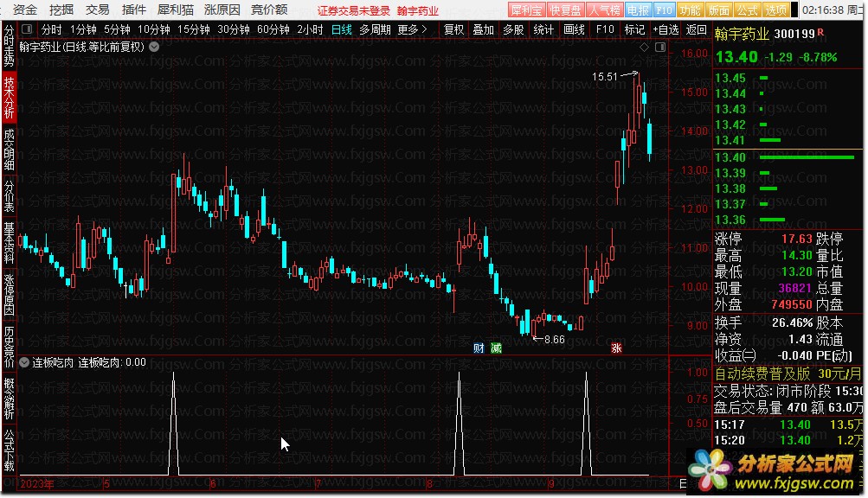The image size is (868, 498).
Task: Switch to 分时 view
Action: tap(51, 29)
